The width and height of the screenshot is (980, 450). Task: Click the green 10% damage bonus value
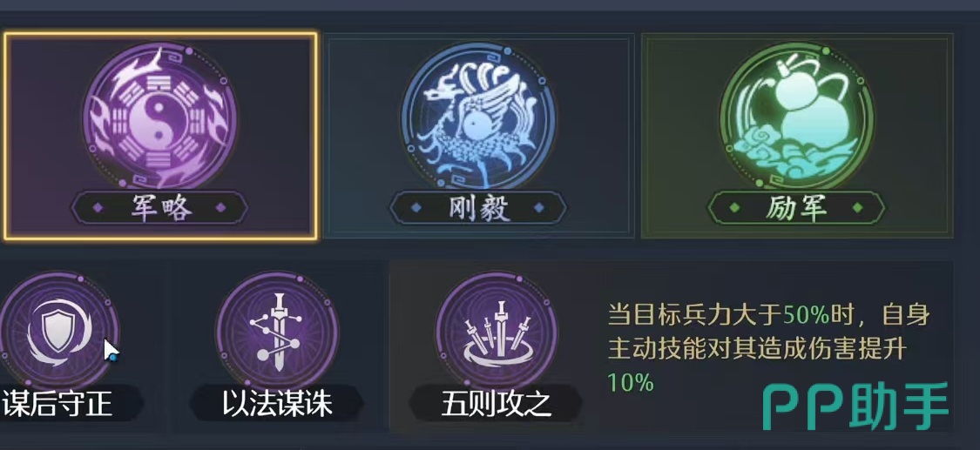[630, 383]
